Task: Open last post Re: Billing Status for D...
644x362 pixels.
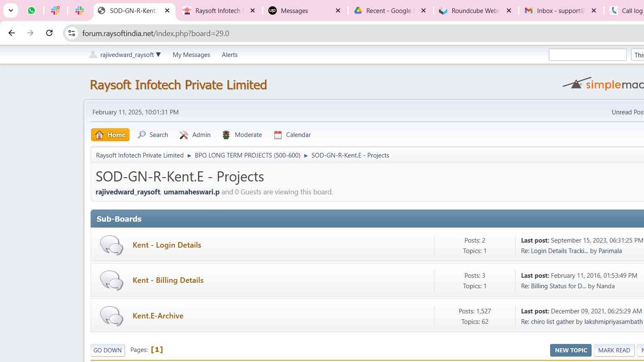Action: (x=553, y=286)
